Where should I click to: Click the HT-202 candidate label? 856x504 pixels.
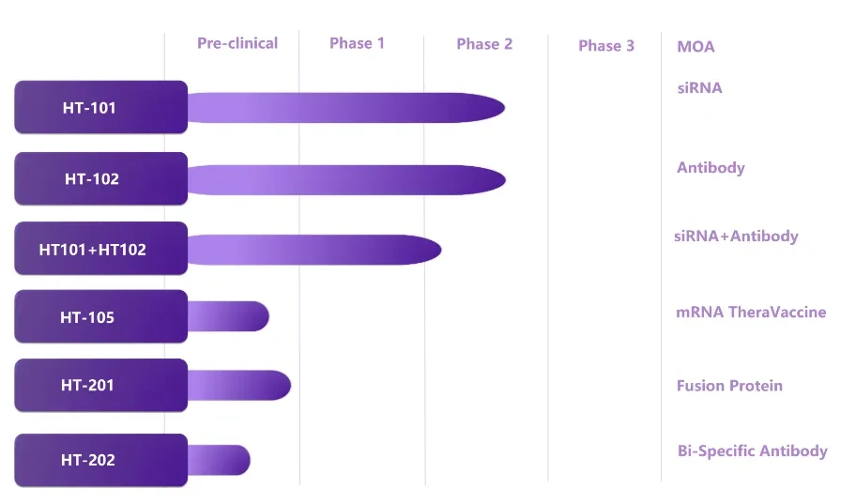point(101,460)
